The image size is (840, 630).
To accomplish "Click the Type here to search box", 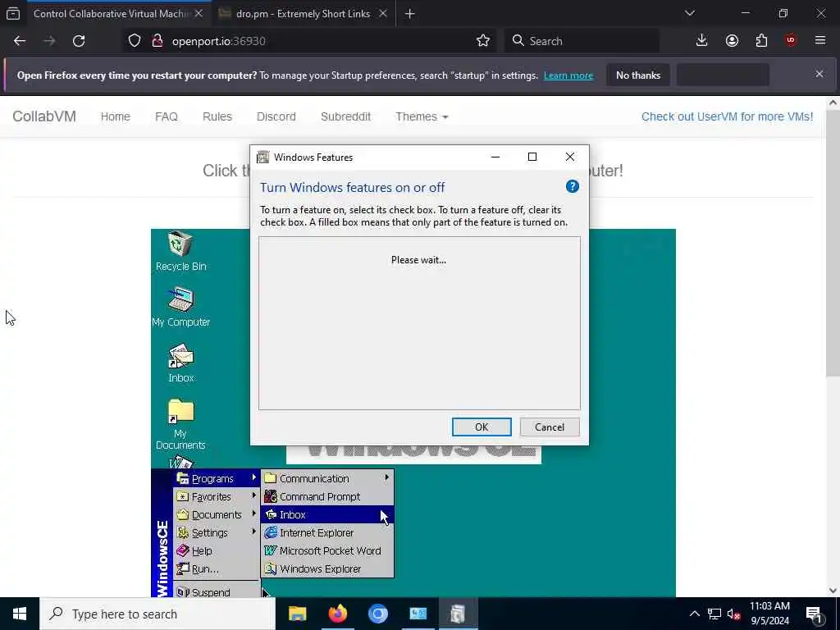I will point(157,614).
